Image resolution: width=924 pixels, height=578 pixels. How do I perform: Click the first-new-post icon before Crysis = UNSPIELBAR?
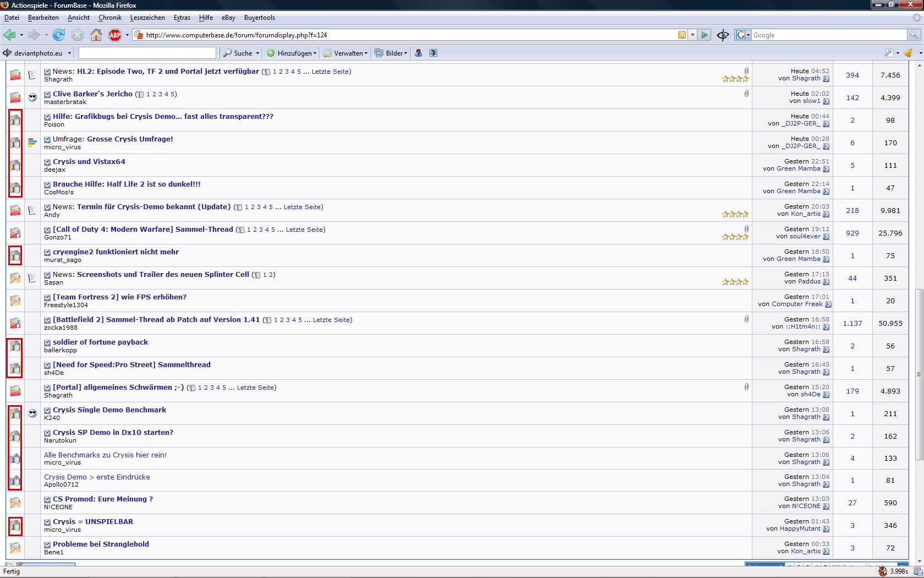tap(47, 522)
